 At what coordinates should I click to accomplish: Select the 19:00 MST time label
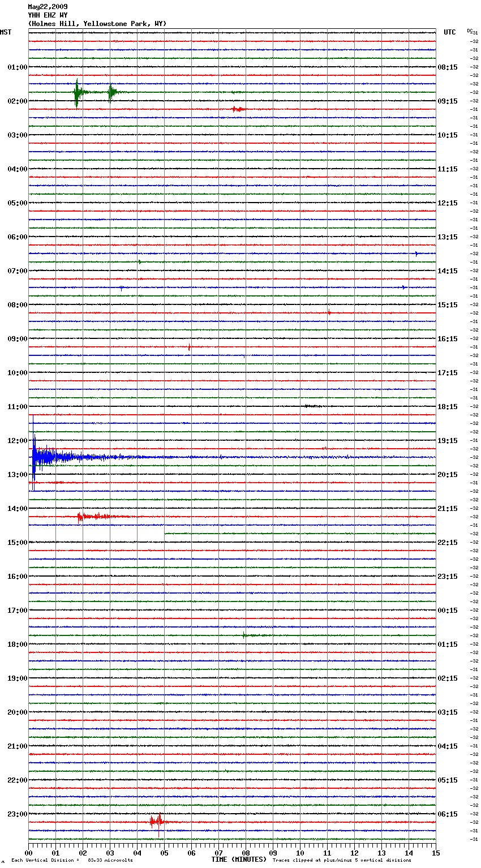(18, 678)
